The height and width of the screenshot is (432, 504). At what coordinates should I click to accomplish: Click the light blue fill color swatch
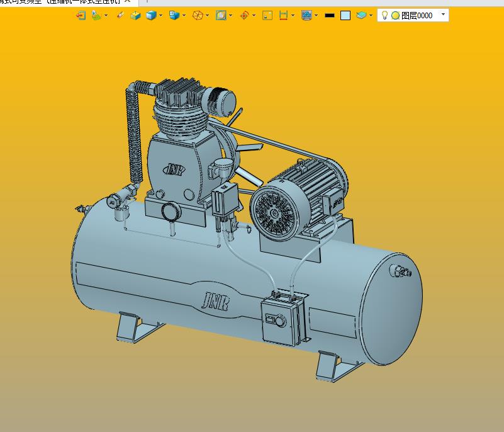click(x=345, y=15)
